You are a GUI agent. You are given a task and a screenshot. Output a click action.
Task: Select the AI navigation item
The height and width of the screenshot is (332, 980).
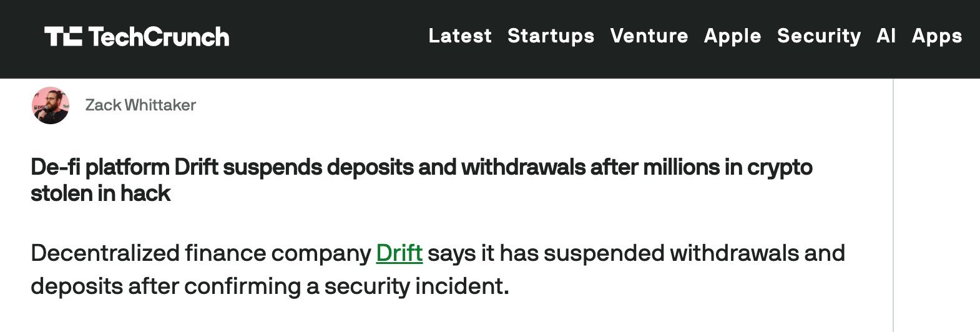click(886, 36)
